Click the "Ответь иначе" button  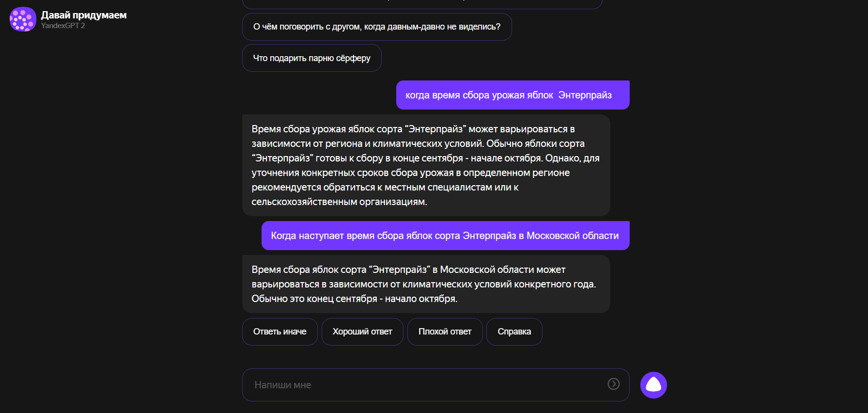[x=279, y=332]
